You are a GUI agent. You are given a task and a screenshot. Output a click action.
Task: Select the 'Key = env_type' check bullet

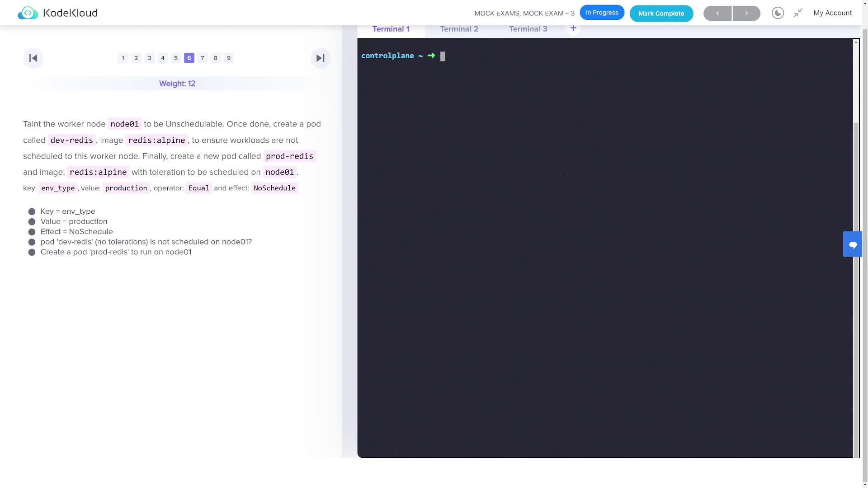32,211
